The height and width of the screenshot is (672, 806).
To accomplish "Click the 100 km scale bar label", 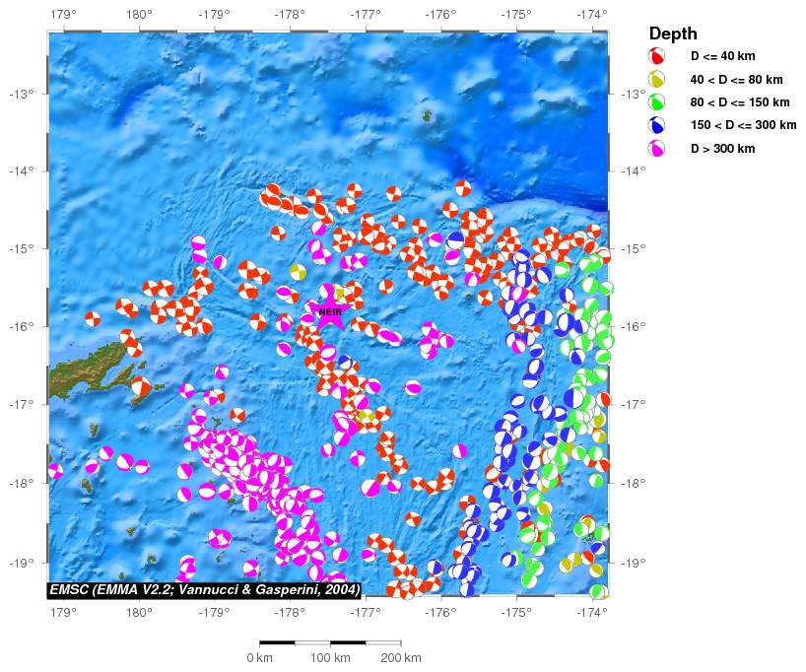I will pos(329,658).
